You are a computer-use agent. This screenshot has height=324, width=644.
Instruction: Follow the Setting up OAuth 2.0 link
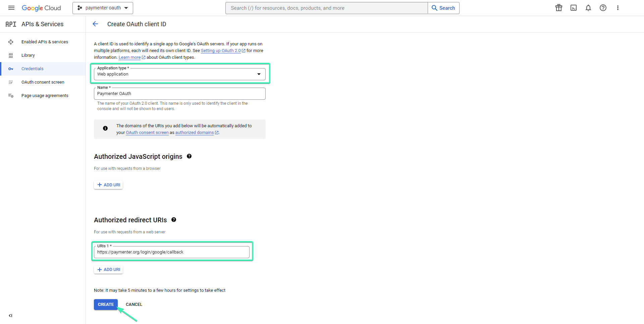coord(221,50)
